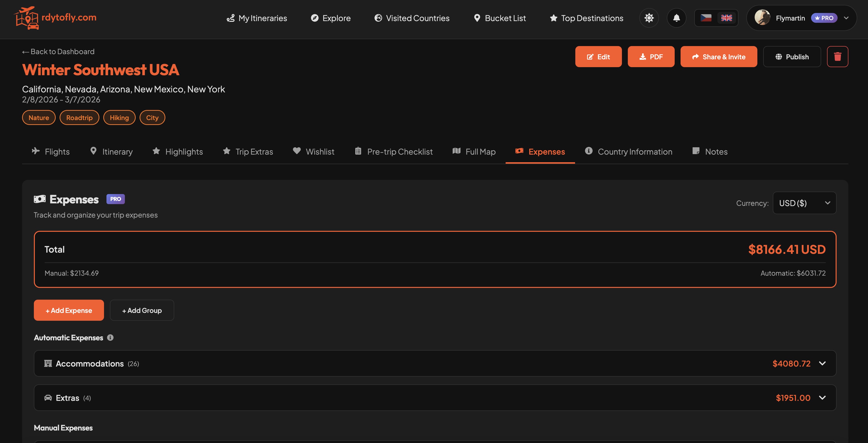
Task: Collapse the Accommodations expense group
Action: [x=822, y=363]
